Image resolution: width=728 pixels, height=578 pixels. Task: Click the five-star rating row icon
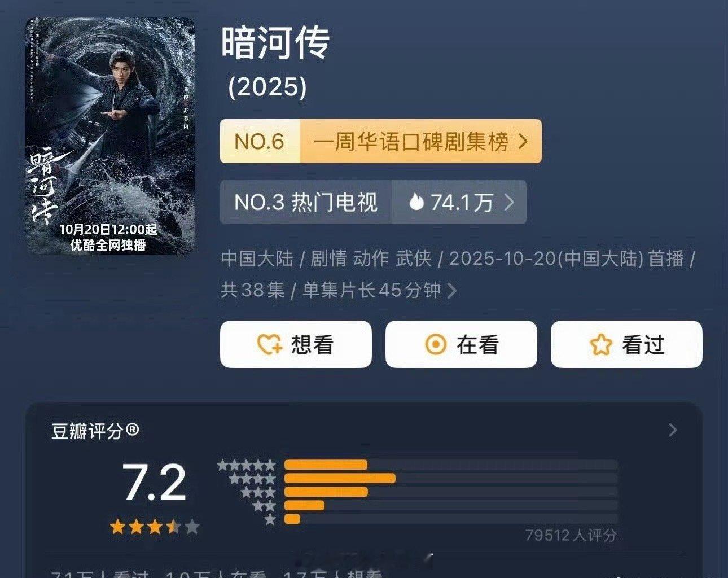pyautogui.click(x=247, y=465)
